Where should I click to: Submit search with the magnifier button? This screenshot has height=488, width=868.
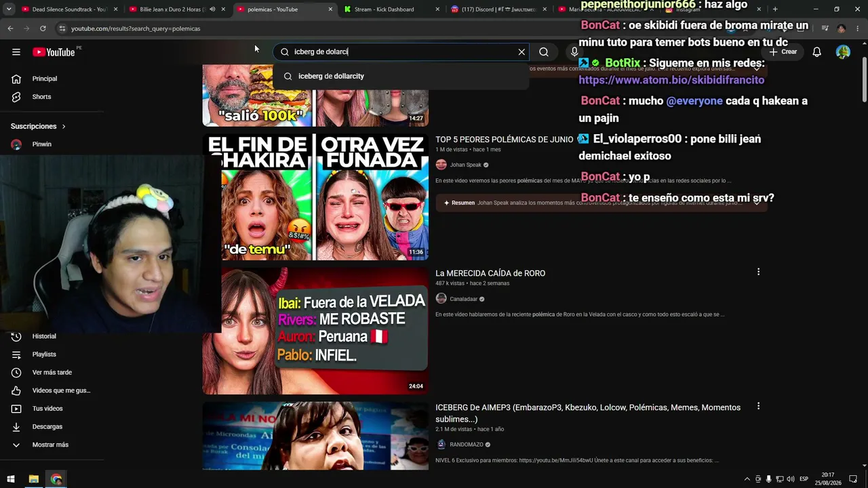pyautogui.click(x=544, y=52)
